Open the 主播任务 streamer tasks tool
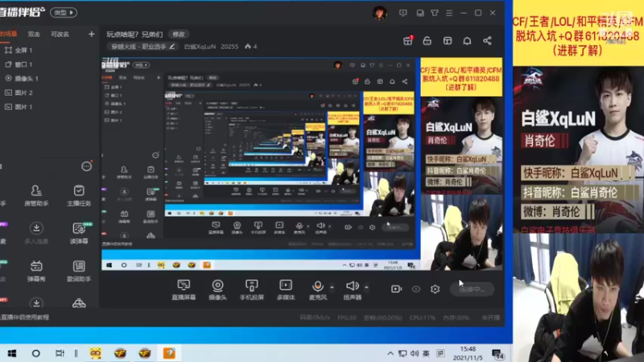Viewport: 644px width, 362px height. click(79, 195)
